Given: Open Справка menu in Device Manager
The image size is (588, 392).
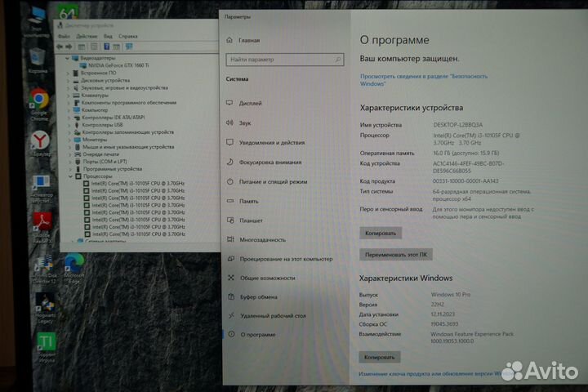Looking at the screenshot, I should click(128, 37).
